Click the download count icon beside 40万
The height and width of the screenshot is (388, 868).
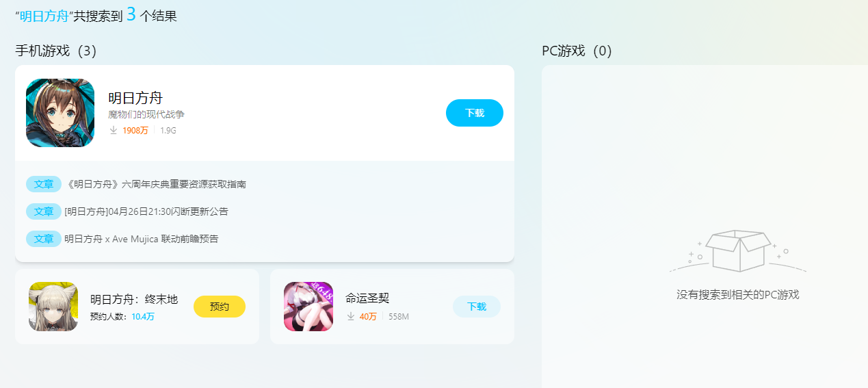pos(351,316)
